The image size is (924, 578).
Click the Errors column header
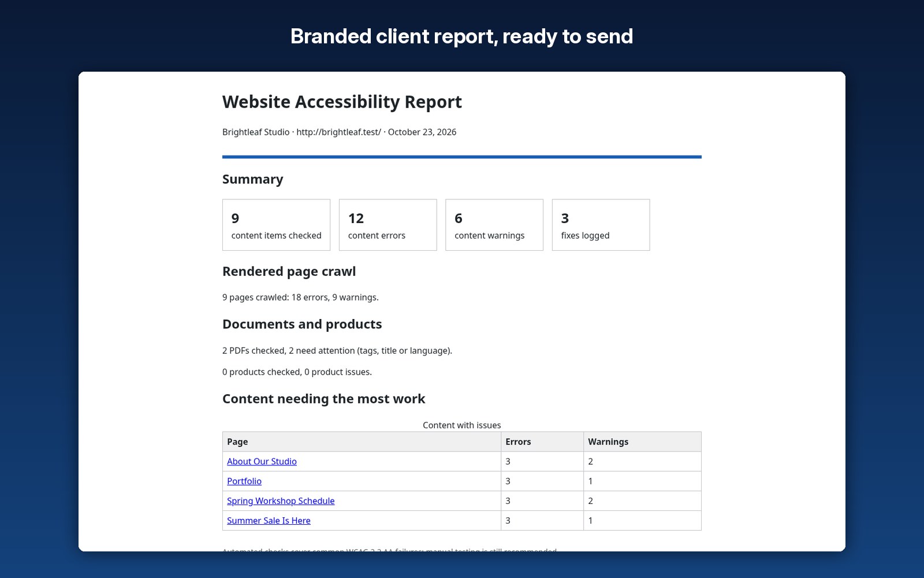[542, 442]
